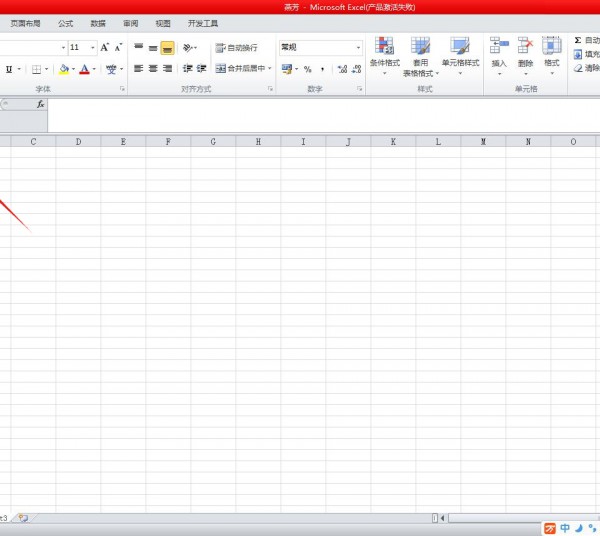Open the 开发工具 ribbon tab

point(203,22)
